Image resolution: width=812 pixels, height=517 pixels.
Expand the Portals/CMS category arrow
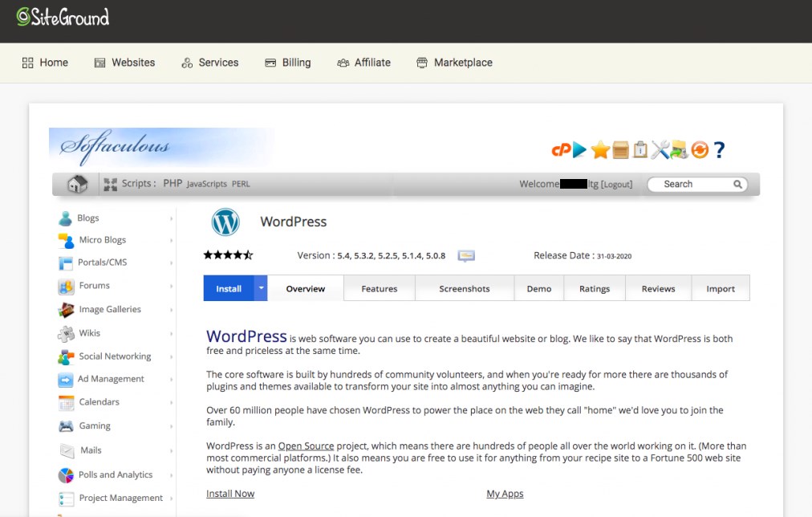171,263
